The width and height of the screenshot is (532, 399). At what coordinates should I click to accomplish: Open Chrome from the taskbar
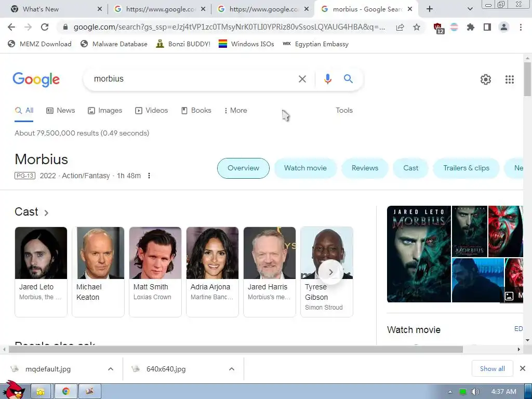(66, 392)
